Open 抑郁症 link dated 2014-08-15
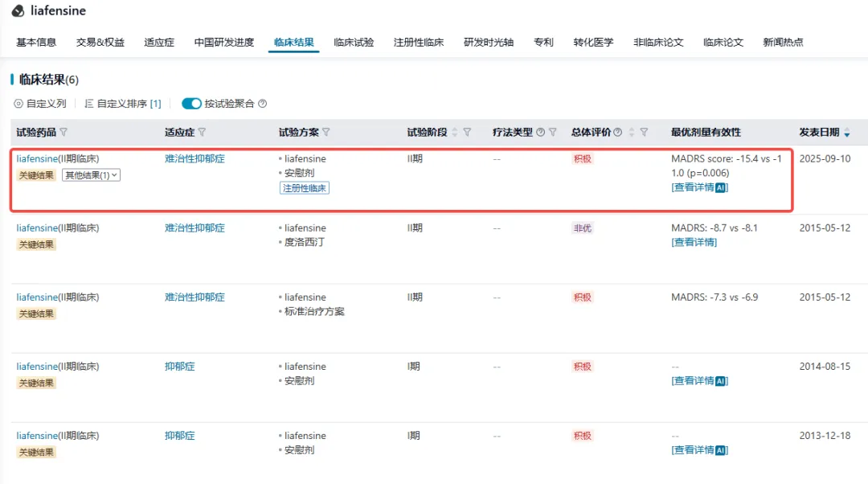Screen dimensions: 868x484 179,366
